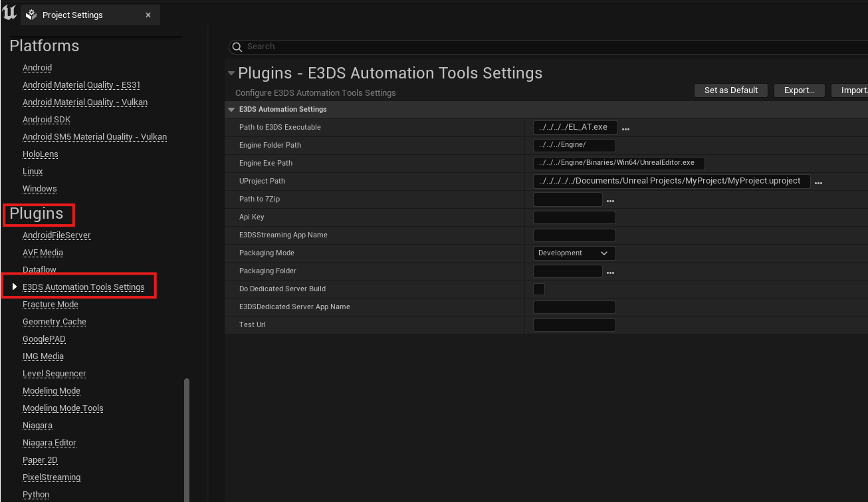Image resolution: width=868 pixels, height=502 pixels.
Task: Click the Api Key input field
Action: (x=574, y=217)
